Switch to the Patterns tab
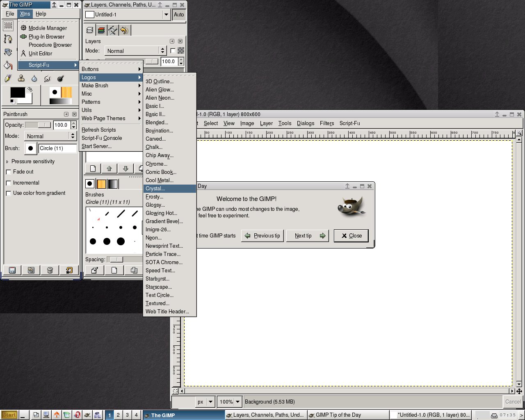525x420 pixels. (x=101, y=184)
